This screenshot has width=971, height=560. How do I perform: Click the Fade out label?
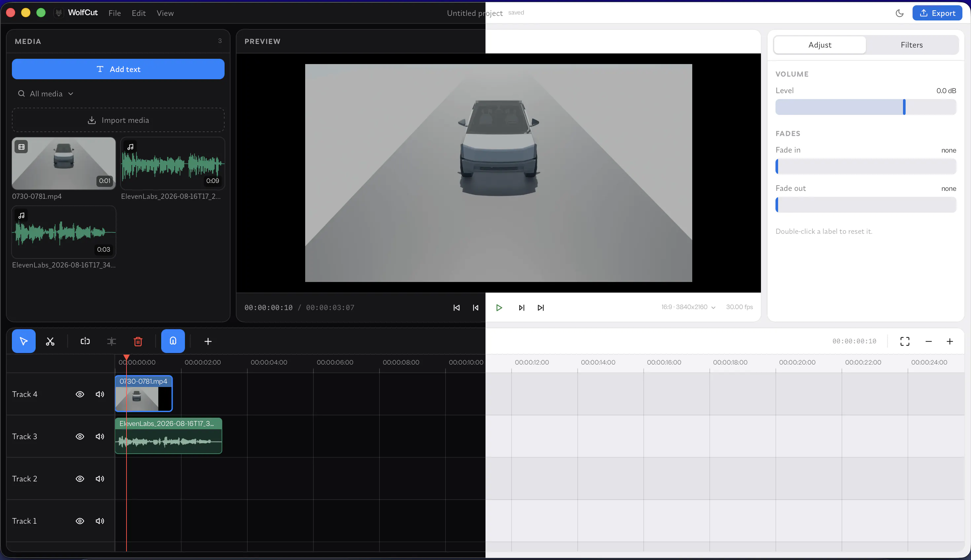[791, 189]
